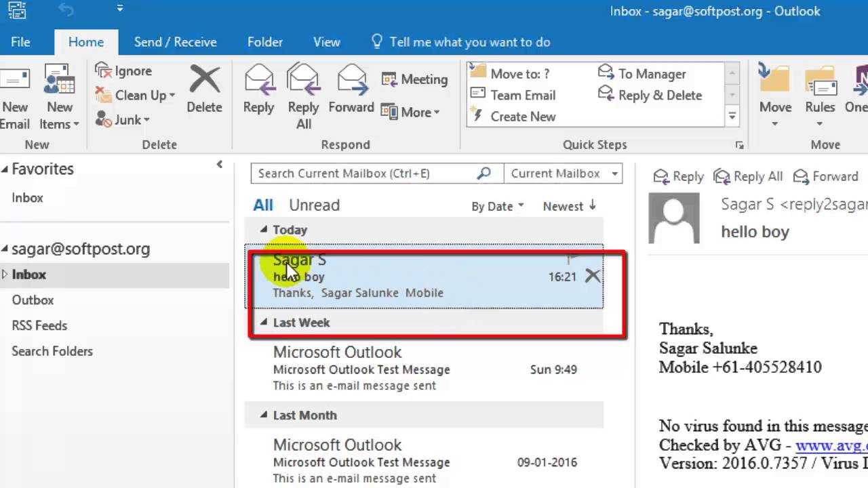Open the New Items button
The width and height of the screenshot is (868, 488).
pos(59,98)
